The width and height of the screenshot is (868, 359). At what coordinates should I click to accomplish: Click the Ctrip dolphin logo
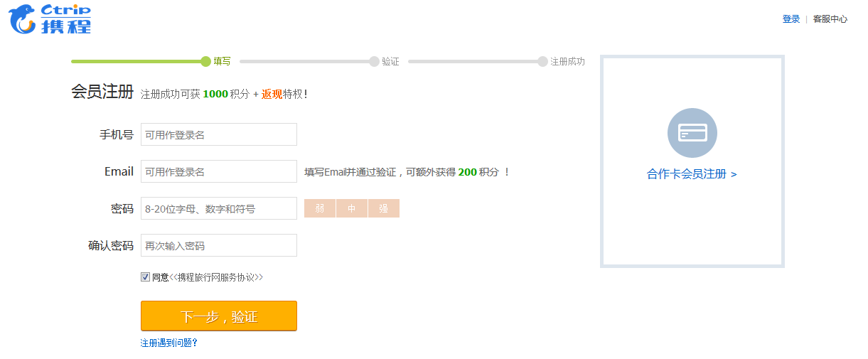pos(23,19)
